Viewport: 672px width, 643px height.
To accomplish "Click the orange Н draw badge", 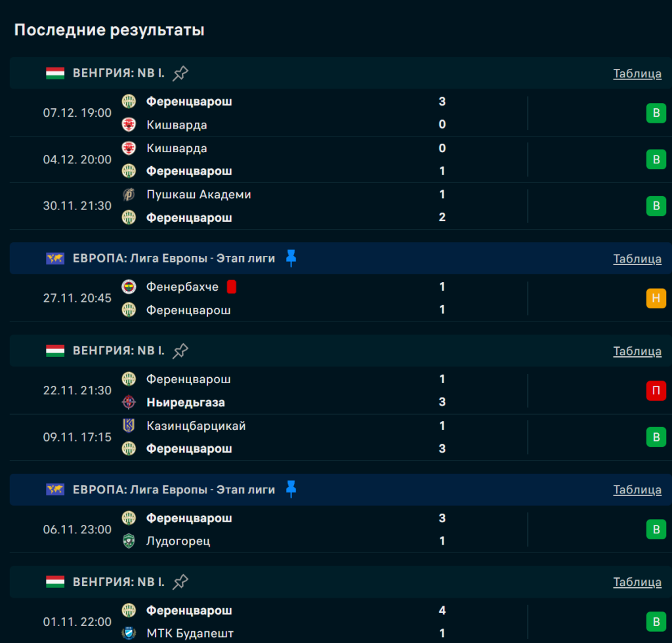I will [656, 298].
